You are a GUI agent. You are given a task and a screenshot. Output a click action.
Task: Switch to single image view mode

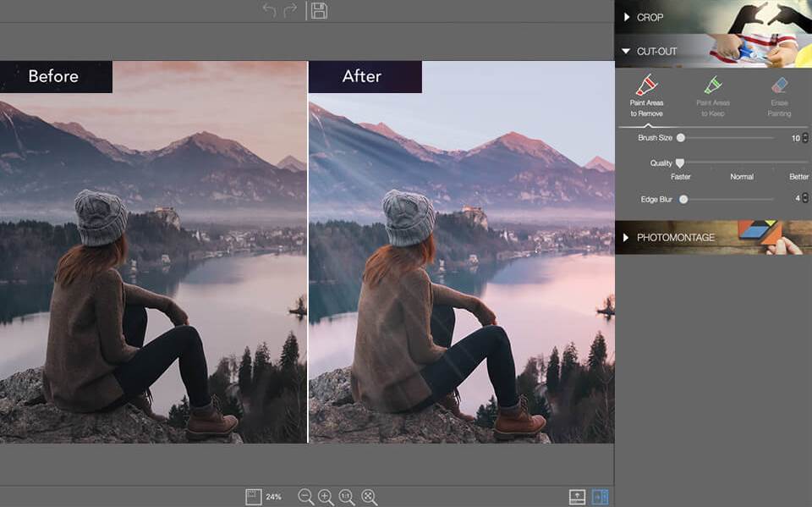click(577, 497)
